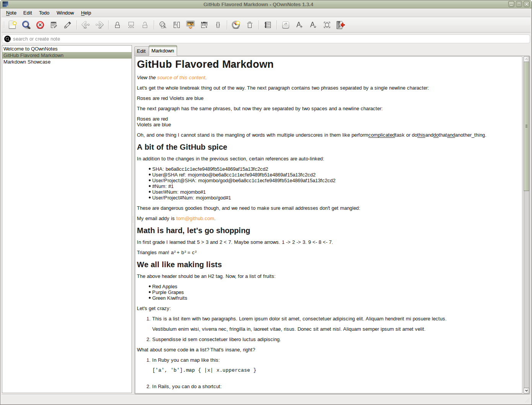Click the dark padlock encrypt note icon
Screen dimensions: 532x405
[117, 25]
